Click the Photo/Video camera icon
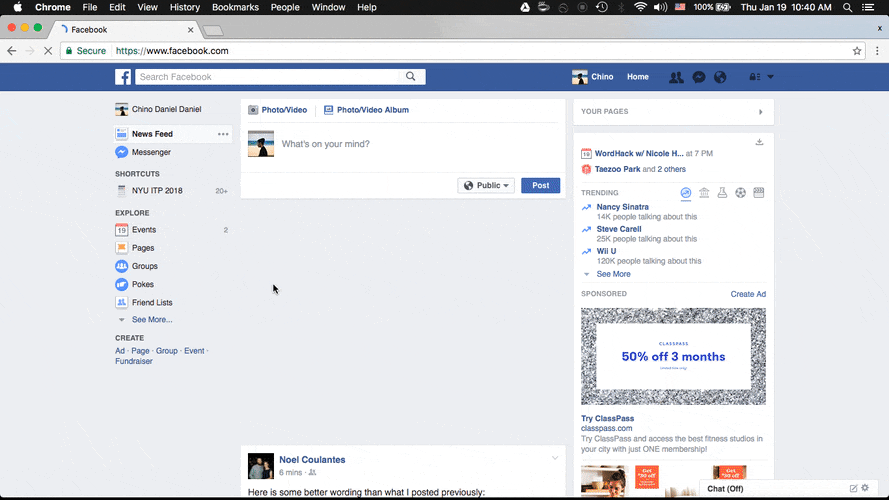889x500 pixels. click(x=253, y=110)
